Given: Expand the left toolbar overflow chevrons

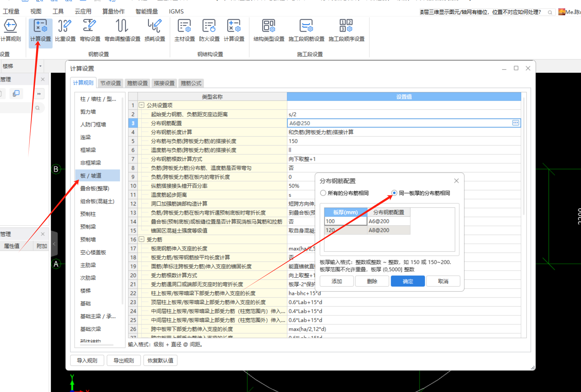Looking at the screenshot, I should (x=39, y=93).
